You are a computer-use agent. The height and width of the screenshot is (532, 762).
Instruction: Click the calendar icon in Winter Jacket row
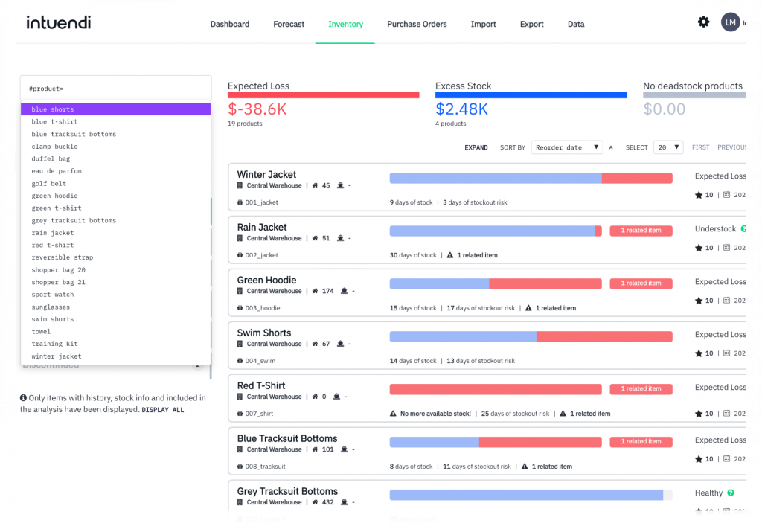pos(726,195)
